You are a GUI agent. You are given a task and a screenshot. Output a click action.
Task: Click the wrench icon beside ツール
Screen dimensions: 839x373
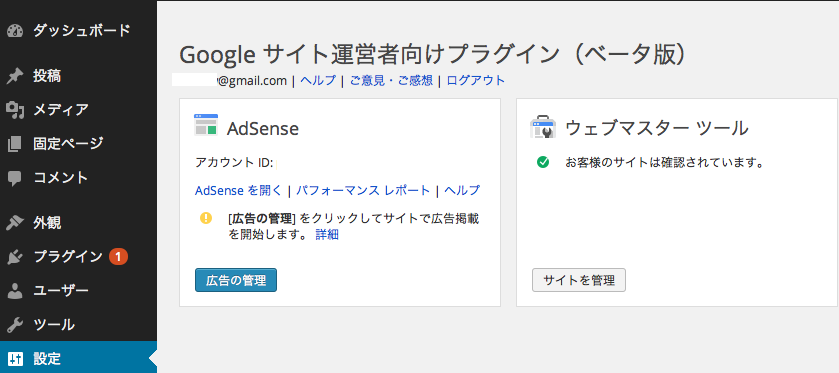tap(15, 325)
